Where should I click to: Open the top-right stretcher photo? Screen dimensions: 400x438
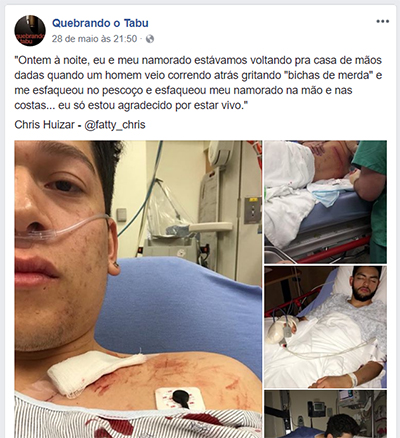326,202
